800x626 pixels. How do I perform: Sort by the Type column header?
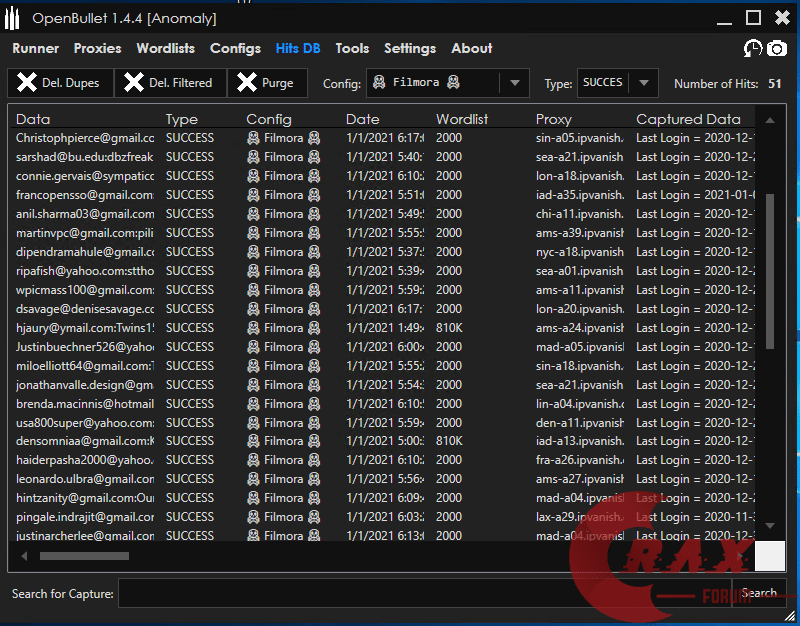[x=182, y=119]
